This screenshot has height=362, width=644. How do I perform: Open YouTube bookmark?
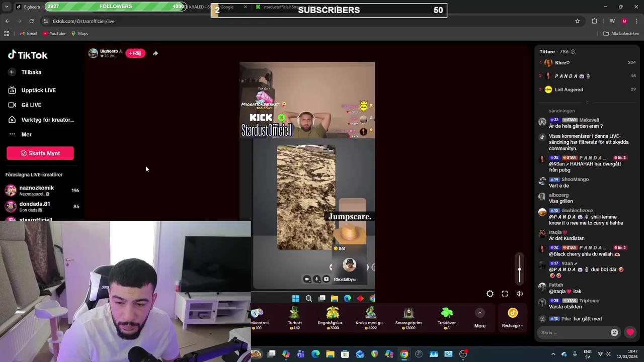pos(54,34)
